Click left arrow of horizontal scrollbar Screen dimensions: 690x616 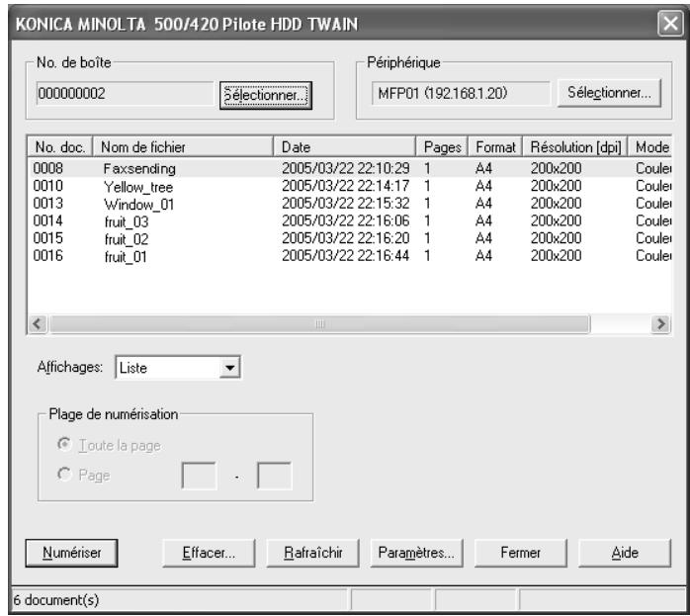[x=38, y=324]
